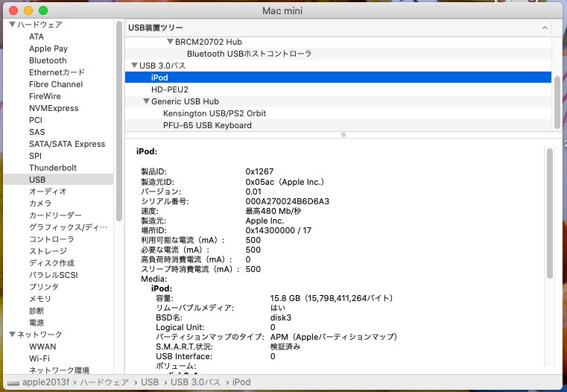Click the USB装置ツリー header sort chevron
The image size is (567, 392).
tap(545, 28)
